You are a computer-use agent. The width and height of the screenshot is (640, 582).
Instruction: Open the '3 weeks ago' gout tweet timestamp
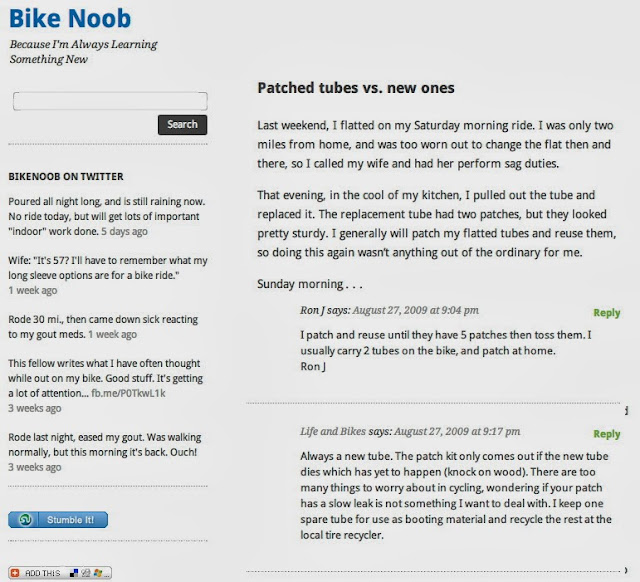[35, 467]
